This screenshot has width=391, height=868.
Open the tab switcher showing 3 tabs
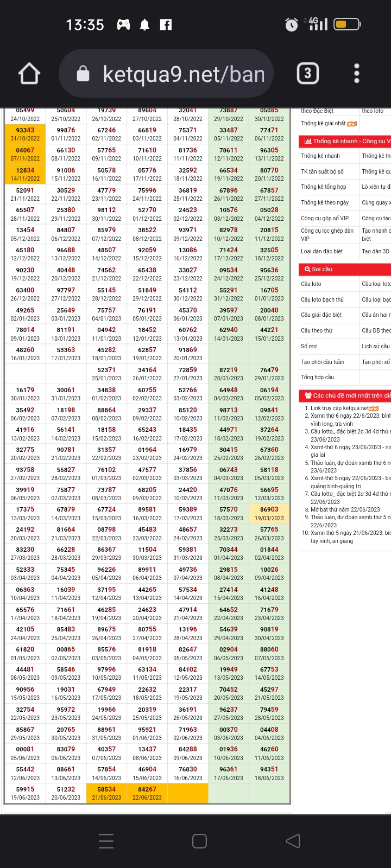307,73
